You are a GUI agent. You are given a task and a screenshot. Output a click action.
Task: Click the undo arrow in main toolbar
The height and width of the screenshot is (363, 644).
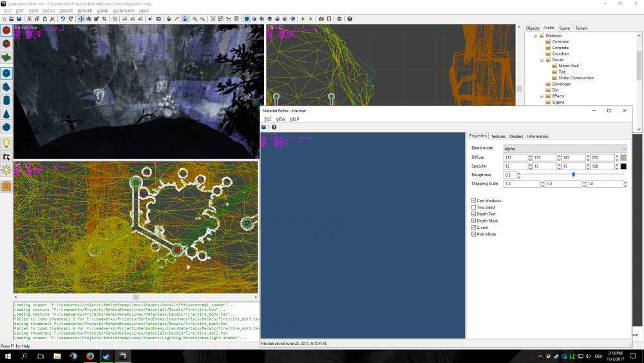coord(62,19)
